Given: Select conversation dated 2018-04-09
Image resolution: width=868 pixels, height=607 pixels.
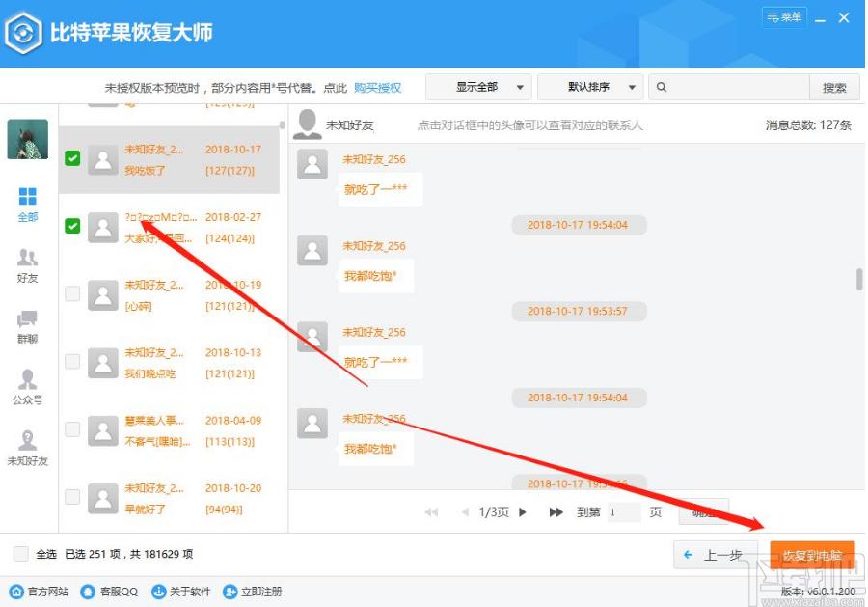Looking at the screenshot, I should tap(170, 430).
